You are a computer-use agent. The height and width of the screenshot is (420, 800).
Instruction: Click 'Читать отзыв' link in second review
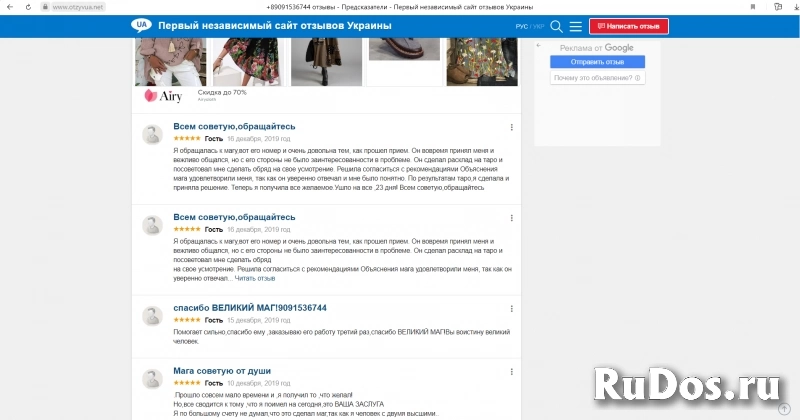tap(253, 278)
